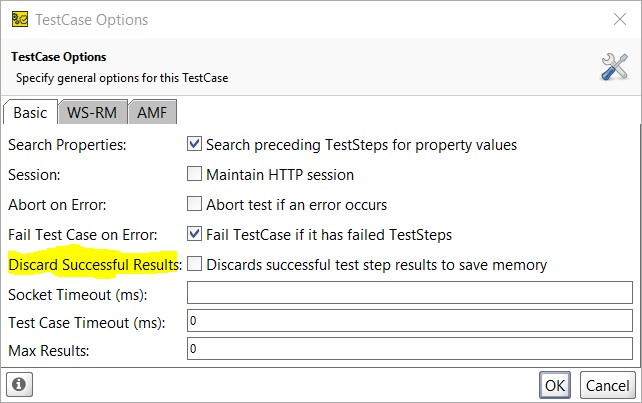This screenshot has height=403, width=642.
Task: Click the Cancel button
Action: point(607,385)
